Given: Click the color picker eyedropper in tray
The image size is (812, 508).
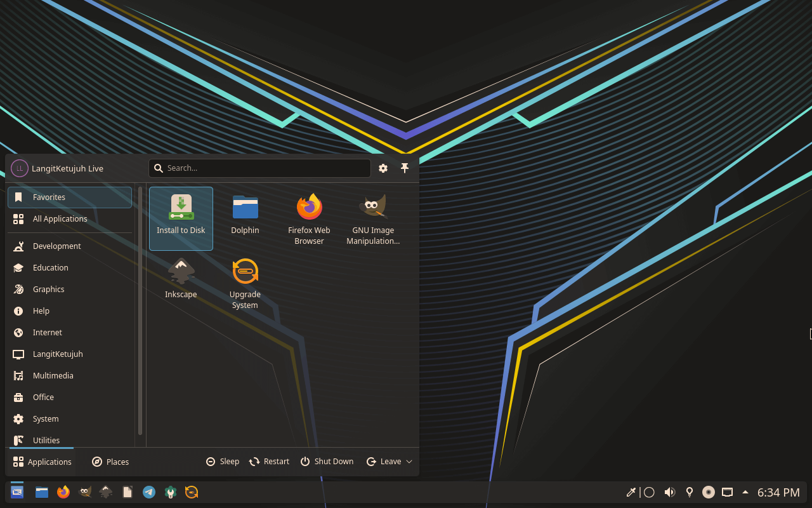Looking at the screenshot, I should pyautogui.click(x=631, y=492).
